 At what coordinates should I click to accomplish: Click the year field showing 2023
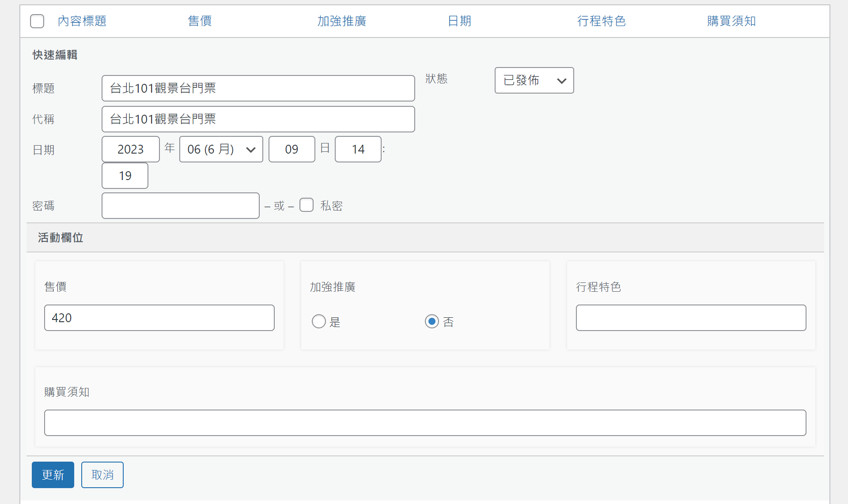pos(130,149)
